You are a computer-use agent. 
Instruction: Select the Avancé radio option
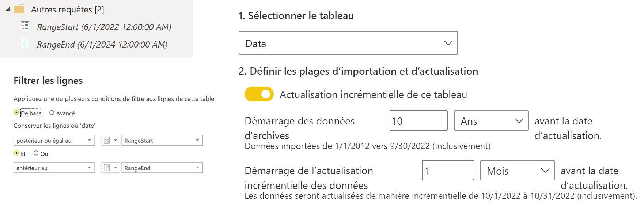[x=52, y=113]
